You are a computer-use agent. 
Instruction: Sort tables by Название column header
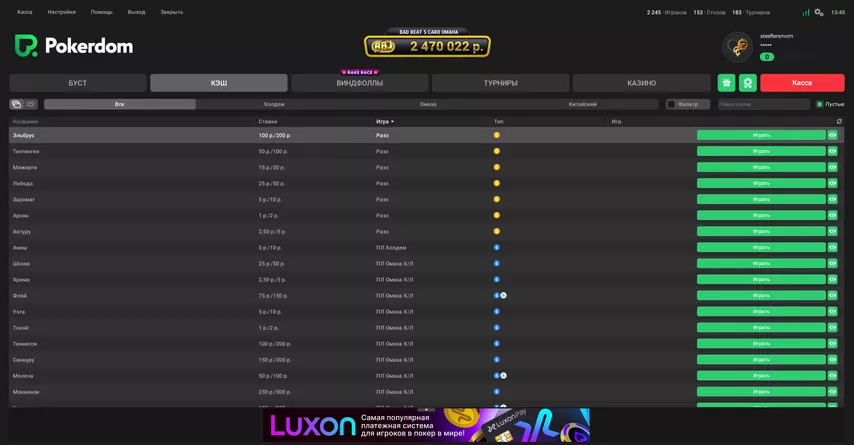(x=25, y=121)
